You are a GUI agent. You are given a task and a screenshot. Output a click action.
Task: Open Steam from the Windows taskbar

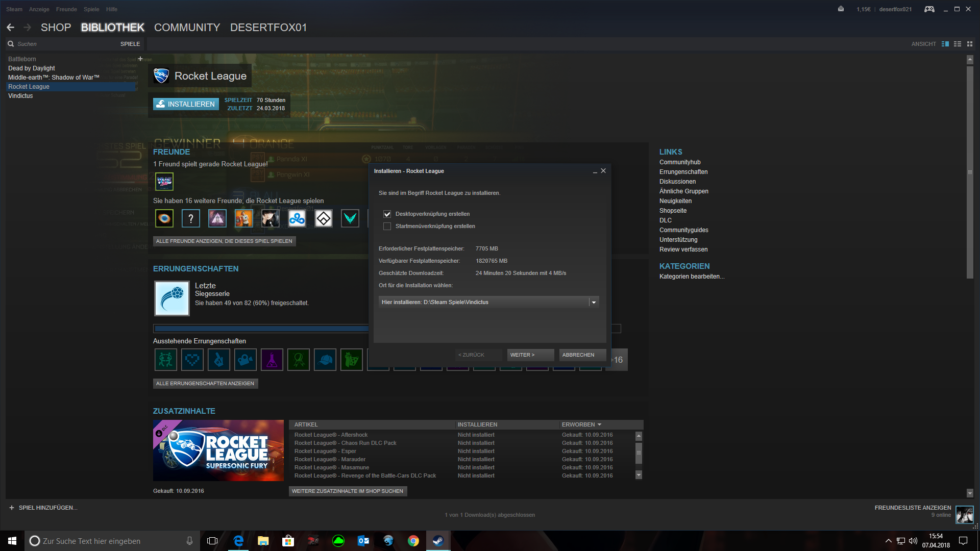[438, 541]
